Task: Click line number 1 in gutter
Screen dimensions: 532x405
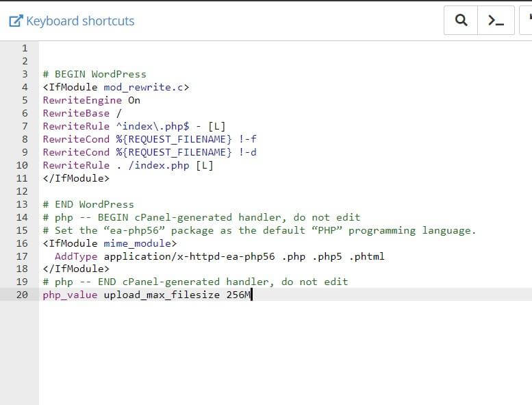Action: pos(25,48)
